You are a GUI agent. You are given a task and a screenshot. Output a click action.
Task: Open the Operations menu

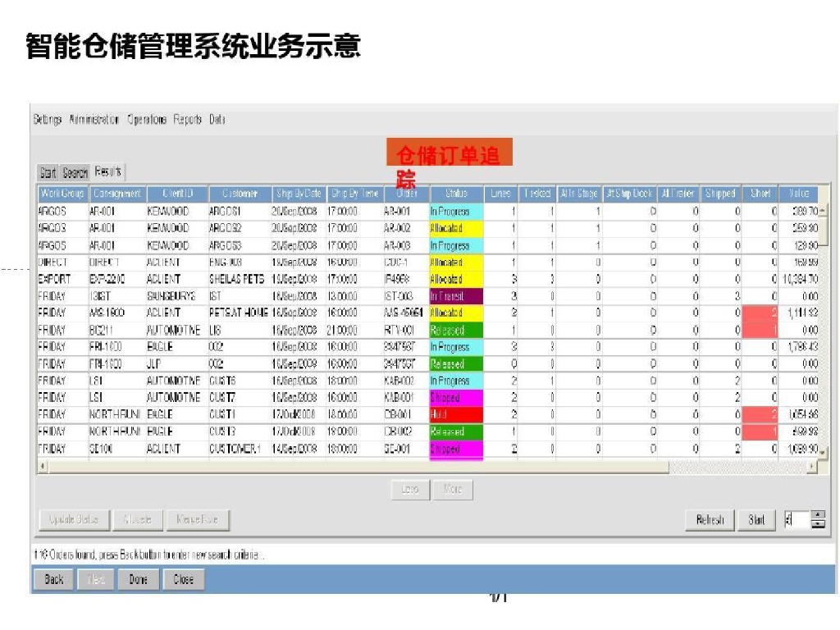coord(147,120)
